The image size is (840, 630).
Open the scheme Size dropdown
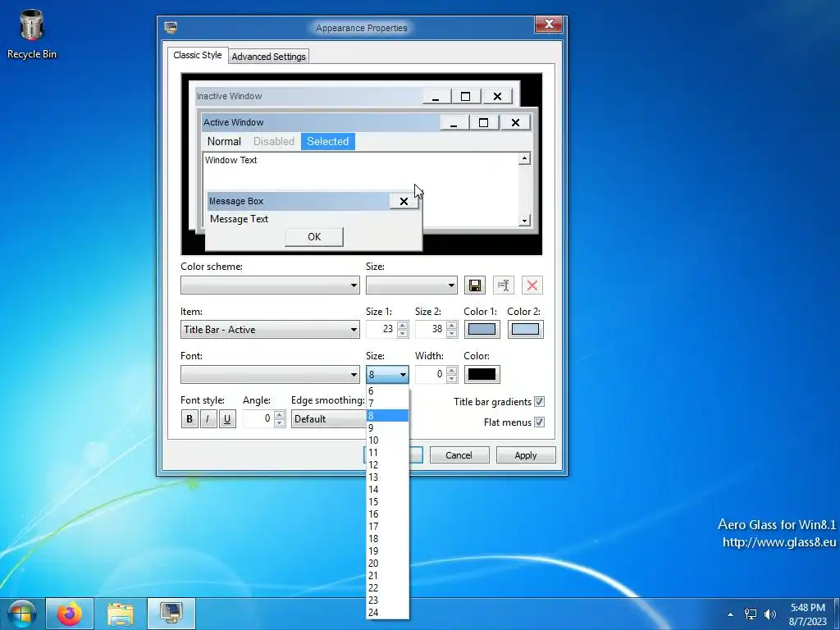tap(412, 285)
